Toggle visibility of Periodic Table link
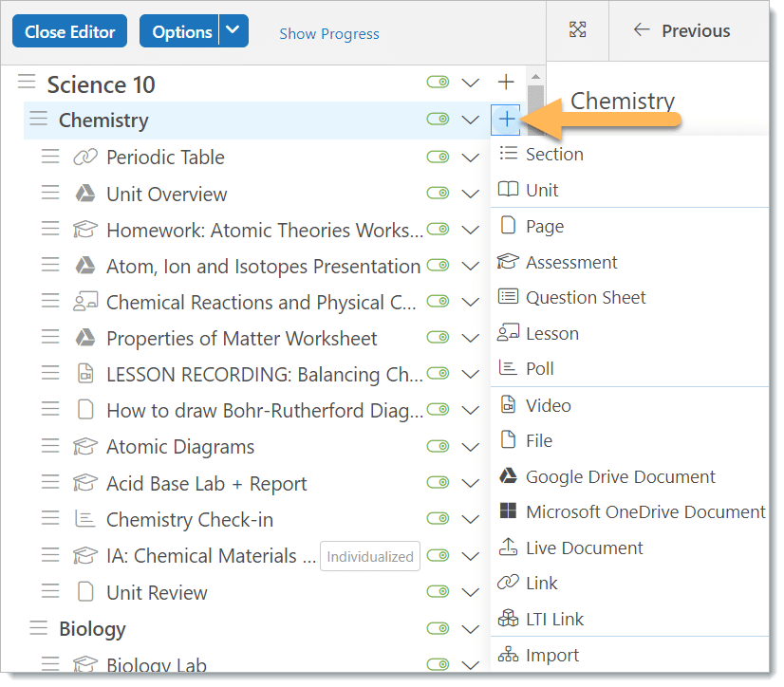The width and height of the screenshot is (784, 687). coord(438,158)
